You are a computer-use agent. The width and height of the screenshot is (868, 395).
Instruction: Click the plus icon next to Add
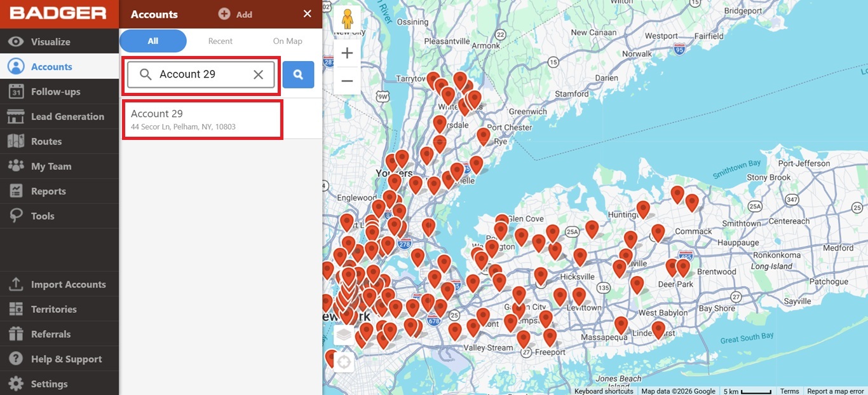click(224, 14)
